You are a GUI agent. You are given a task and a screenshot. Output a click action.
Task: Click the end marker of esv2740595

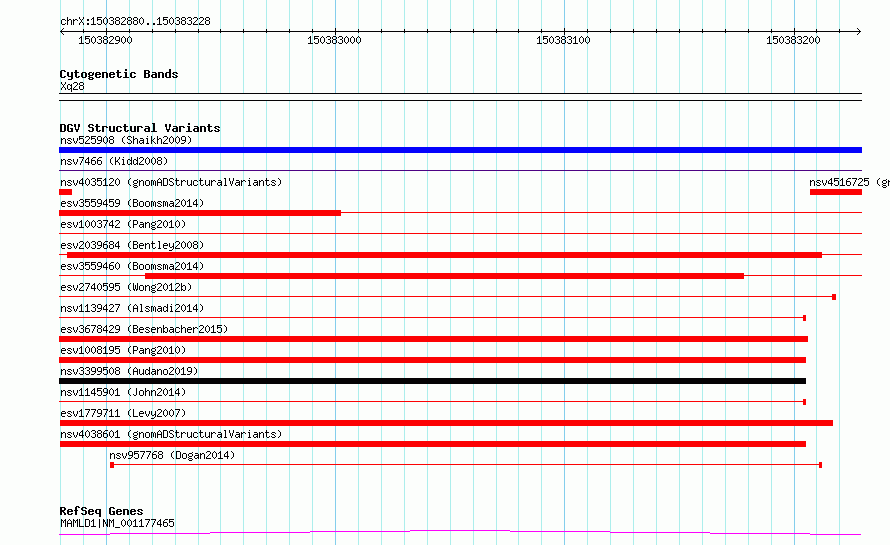[834, 297]
